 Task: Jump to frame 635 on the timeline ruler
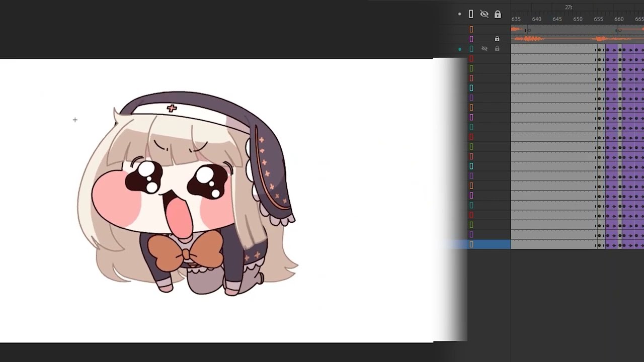pos(516,19)
